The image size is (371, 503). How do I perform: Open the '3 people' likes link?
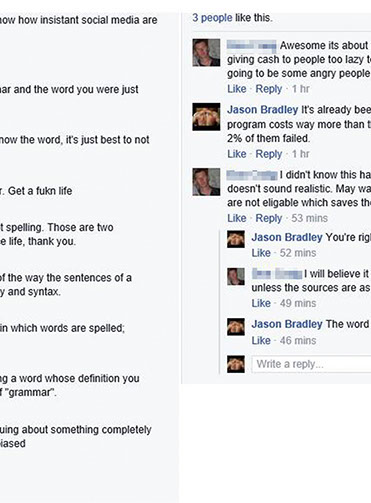tap(212, 18)
